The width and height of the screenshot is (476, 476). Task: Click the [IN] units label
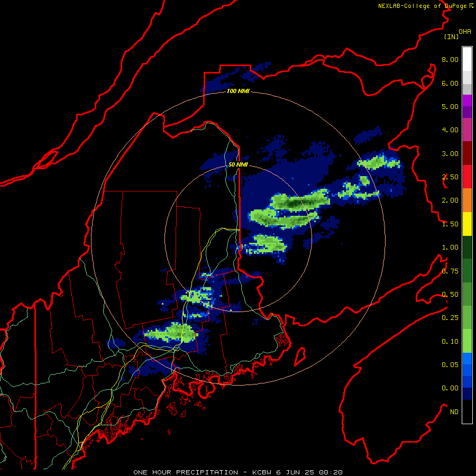tap(451, 36)
